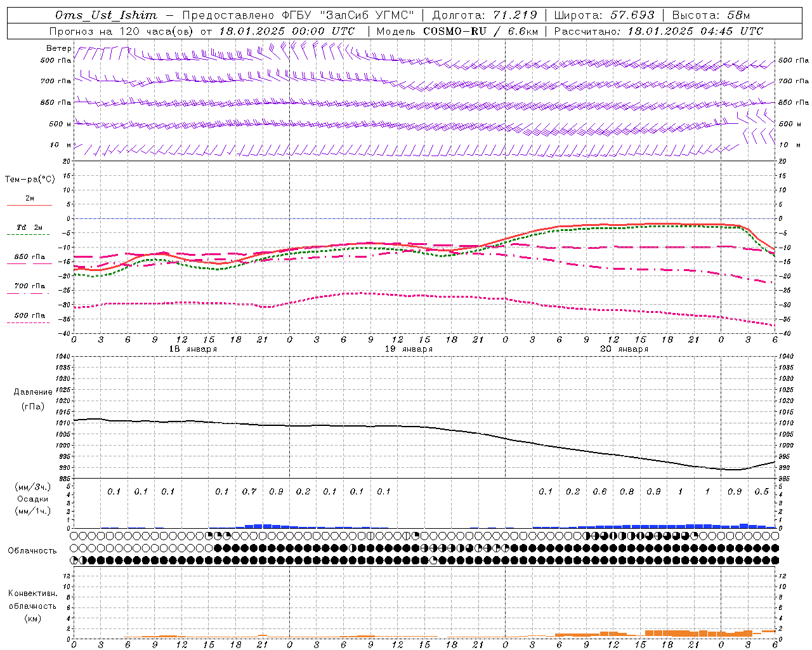Click the latitude value Широта: 57.693
Screen dimensions: 812x650
click(604, 15)
